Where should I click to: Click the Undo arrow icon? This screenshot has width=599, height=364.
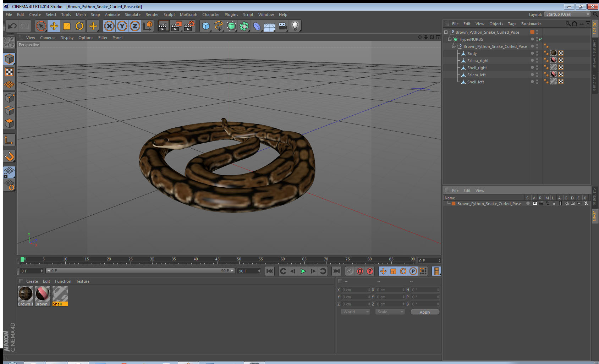[x=12, y=26]
